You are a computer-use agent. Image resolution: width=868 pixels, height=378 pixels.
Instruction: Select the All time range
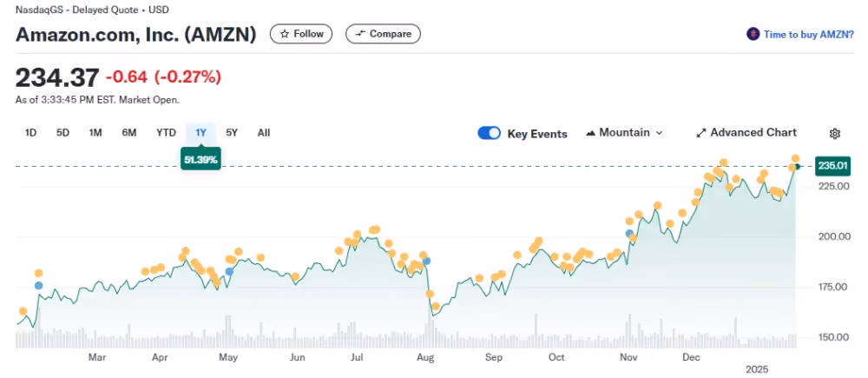(264, 133)
